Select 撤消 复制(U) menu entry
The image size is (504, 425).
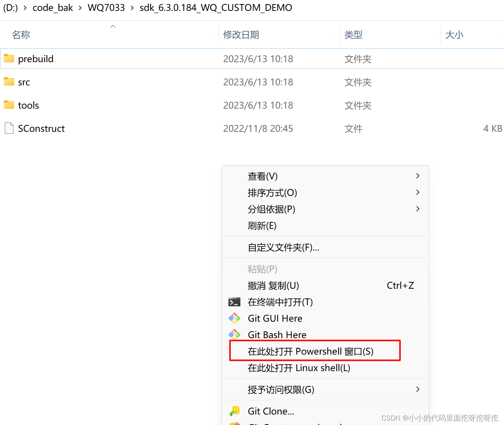(x=325, y=285)
